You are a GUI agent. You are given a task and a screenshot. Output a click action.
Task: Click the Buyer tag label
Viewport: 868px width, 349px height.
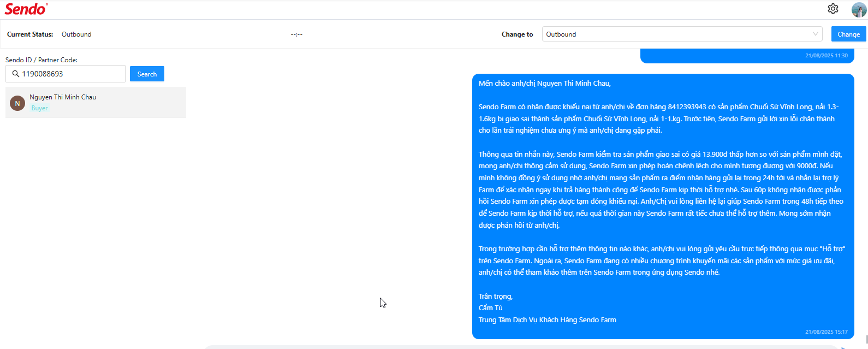[39, 108]
